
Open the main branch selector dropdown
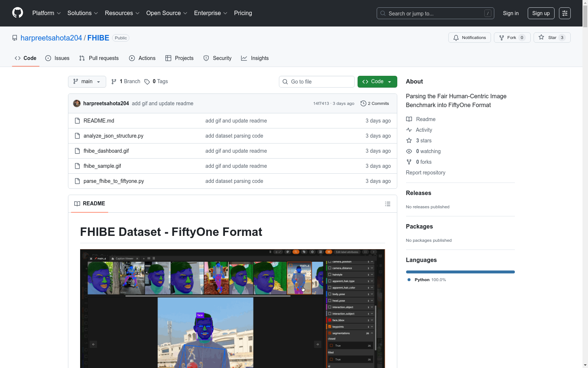coord(87,82)
